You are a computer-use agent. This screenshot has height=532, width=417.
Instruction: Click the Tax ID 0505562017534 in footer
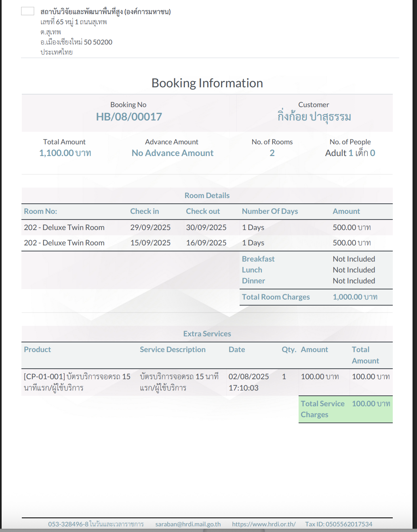[x=339, y=524]
